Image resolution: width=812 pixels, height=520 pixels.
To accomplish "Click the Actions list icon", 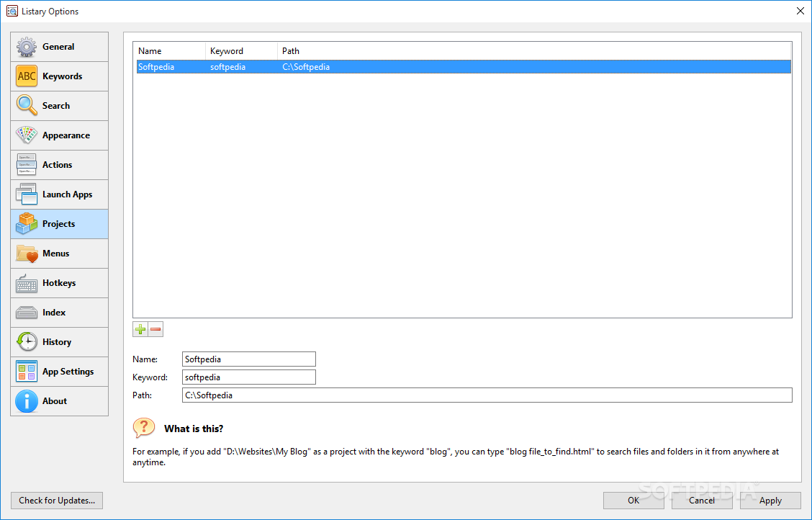I will click(27, 165).
